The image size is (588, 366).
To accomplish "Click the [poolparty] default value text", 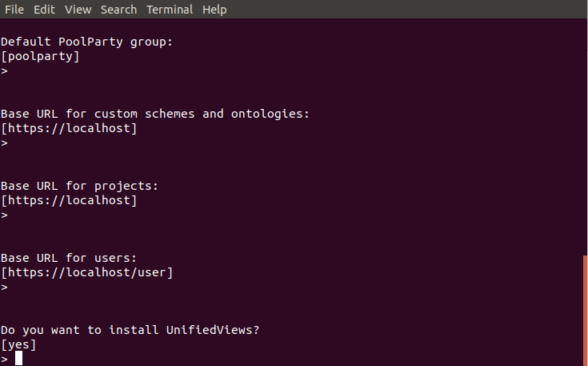I will point(40,56).
